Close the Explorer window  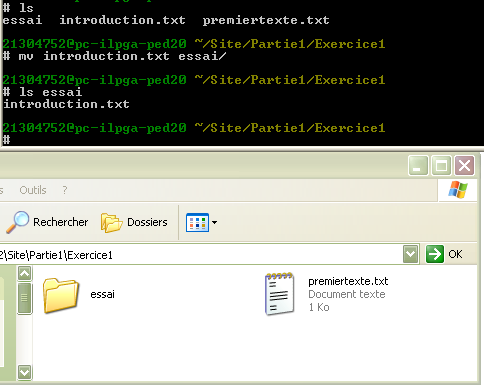tap(465, 165)
